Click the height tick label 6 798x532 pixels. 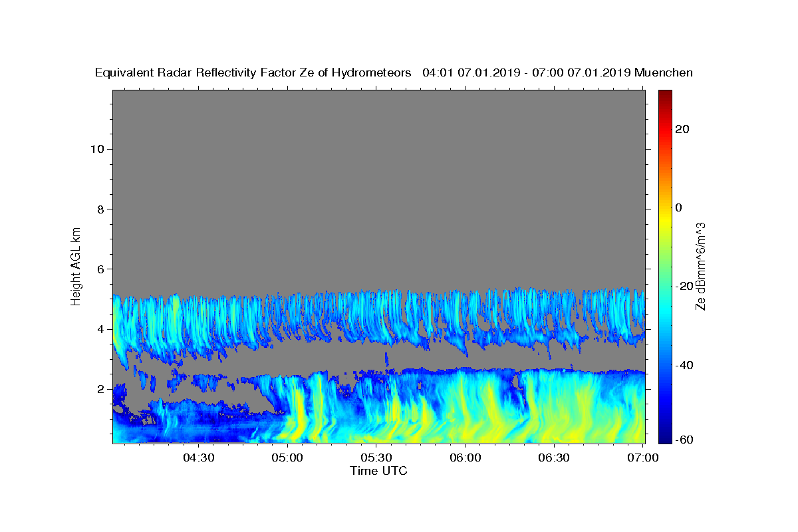[102, 269]
